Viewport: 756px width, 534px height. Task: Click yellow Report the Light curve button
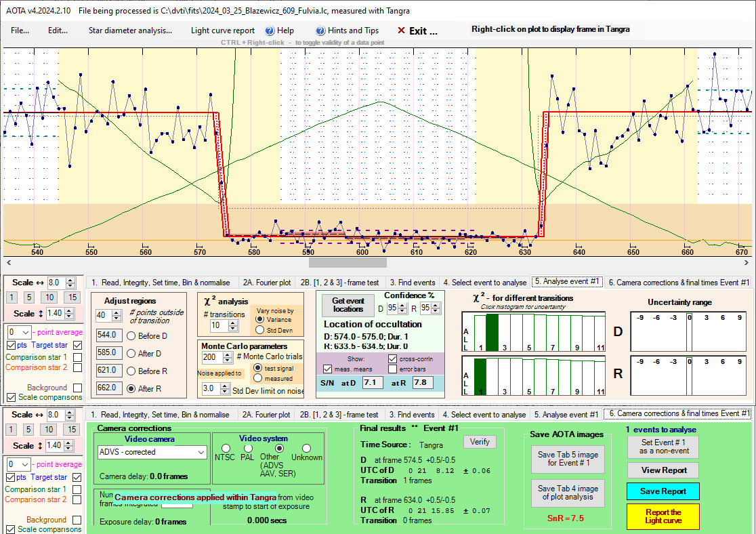pos(663,516)
